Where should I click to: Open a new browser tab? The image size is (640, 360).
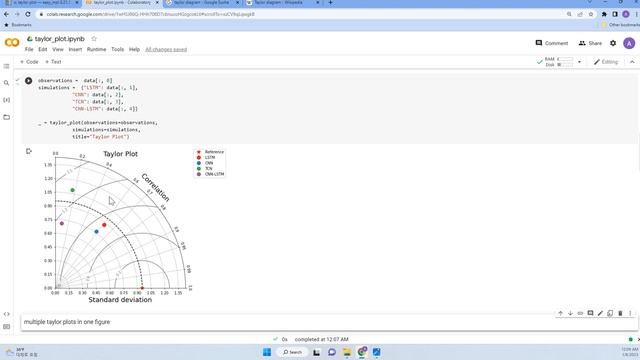[x=330, y=3]
